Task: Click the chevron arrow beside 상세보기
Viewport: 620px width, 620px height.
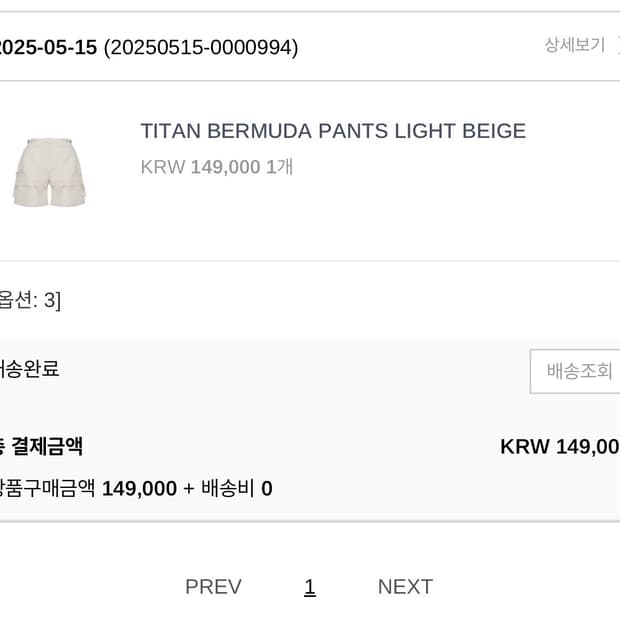Action: coord(615,45)
